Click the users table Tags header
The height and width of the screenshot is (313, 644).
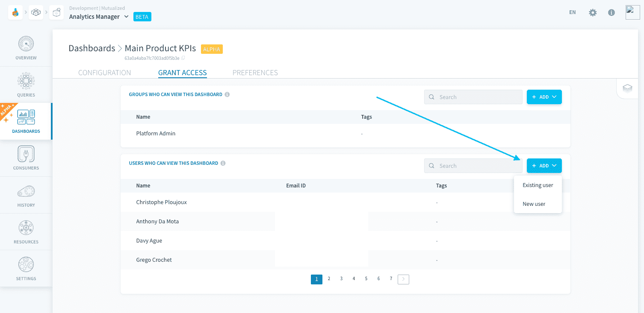(441, 186)
